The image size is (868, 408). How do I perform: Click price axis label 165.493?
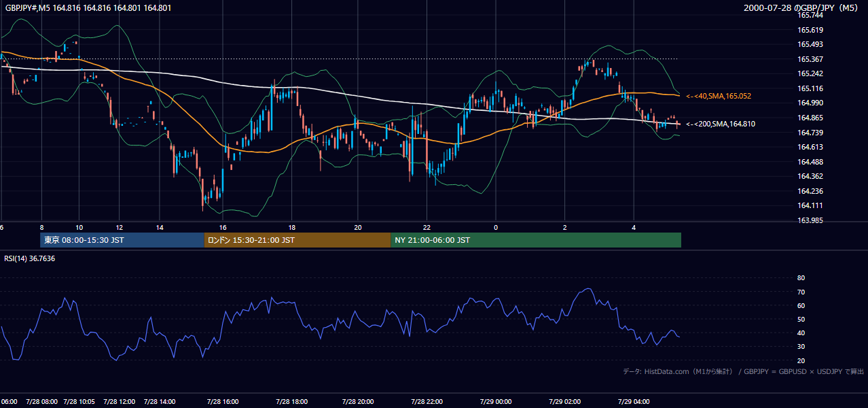810,44
